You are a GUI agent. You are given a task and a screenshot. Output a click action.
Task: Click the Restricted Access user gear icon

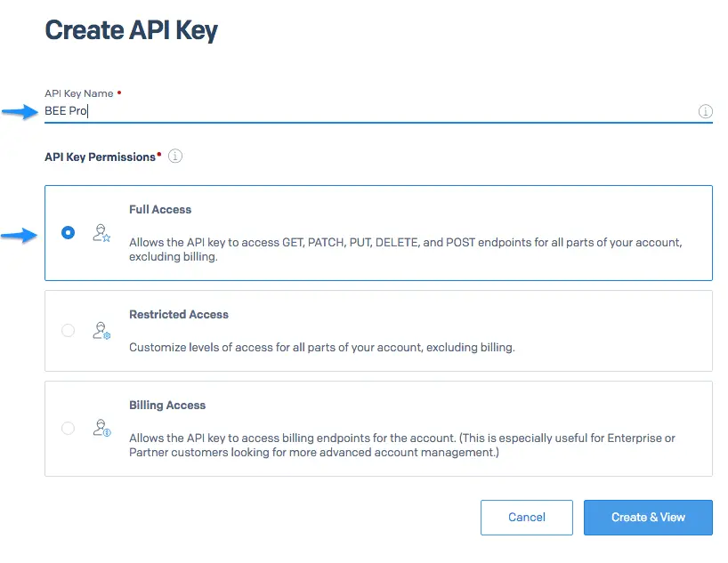coord(101,331)
